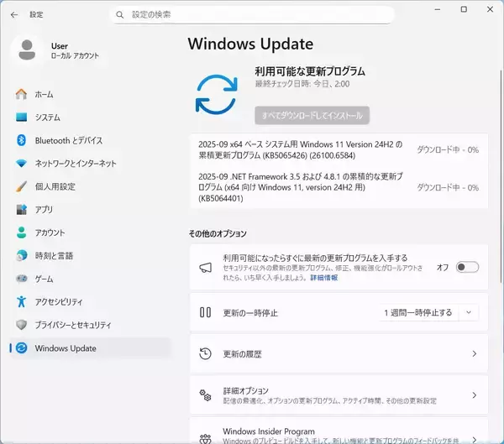
Task: Click the 詳細オプション gear icon
Action: (x=205, y=394)
